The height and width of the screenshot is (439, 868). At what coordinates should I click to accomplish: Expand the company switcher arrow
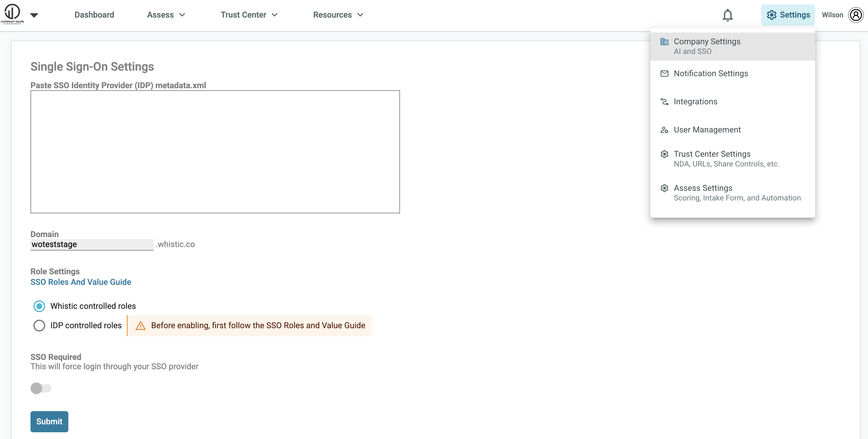(x=34, y=15)
